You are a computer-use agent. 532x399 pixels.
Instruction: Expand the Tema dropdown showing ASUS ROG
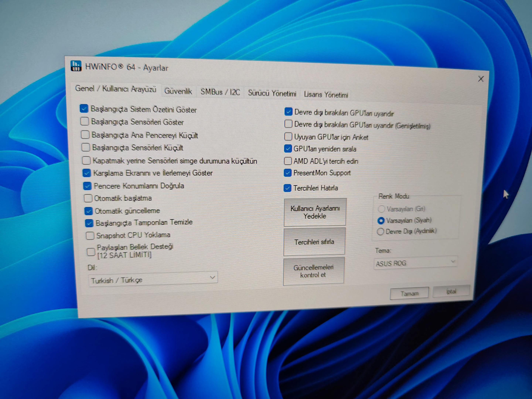[x=415, y=263]
